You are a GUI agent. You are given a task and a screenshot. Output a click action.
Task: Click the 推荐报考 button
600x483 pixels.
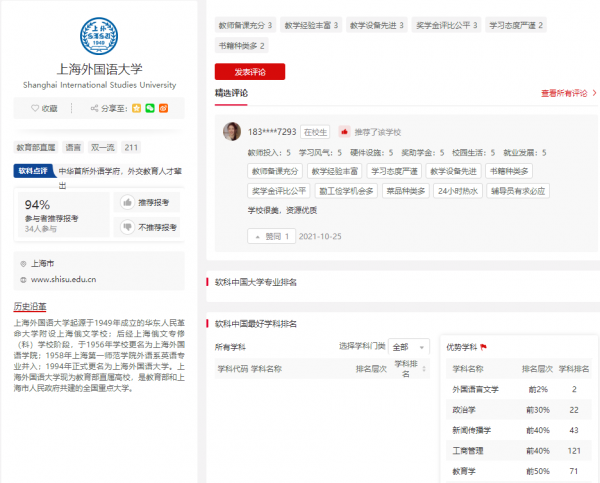click(x=147, y=202)
